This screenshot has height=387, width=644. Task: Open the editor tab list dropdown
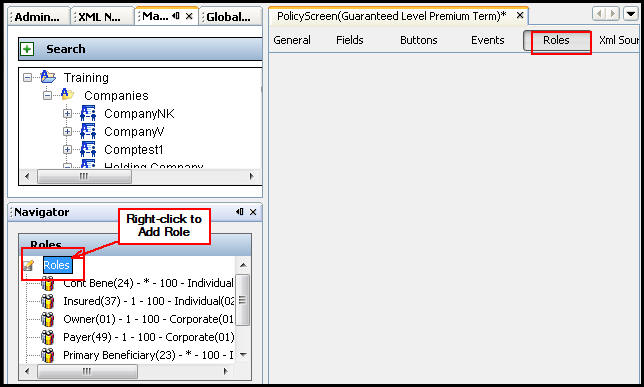coord(631,14)
